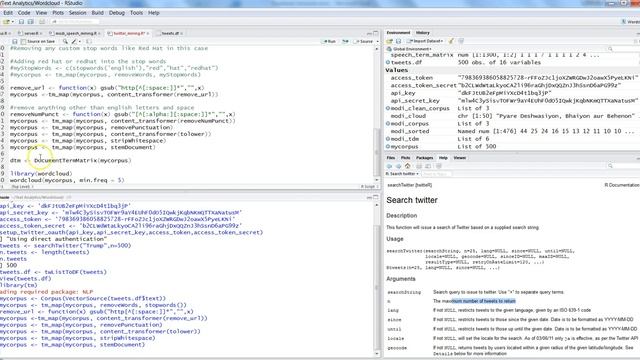The height and width of the screenshot is (360, 640).
Task: Click the Find/Replace magnifier icon in editor
Action: click(x=65, y=42)
